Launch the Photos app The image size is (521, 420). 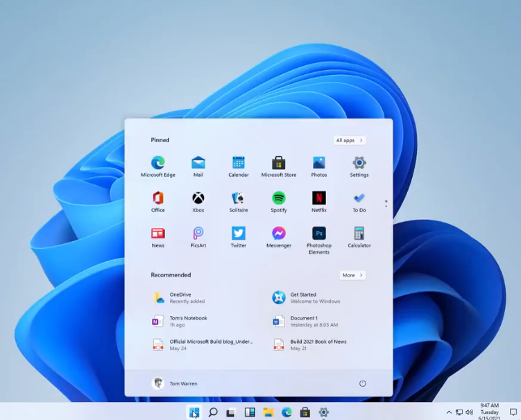coord(319,166)
